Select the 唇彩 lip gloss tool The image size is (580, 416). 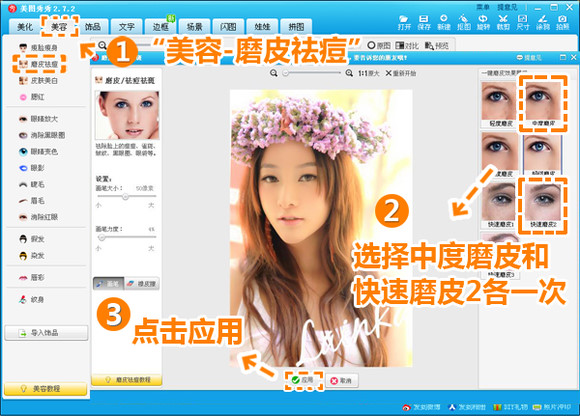(x=32, y=277)
